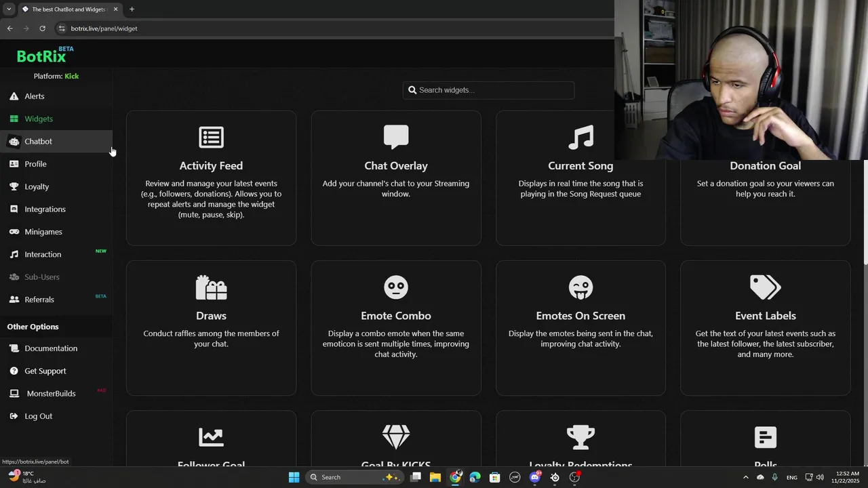Click the Loyalty Redemptions trophy icon

point(580,437)
